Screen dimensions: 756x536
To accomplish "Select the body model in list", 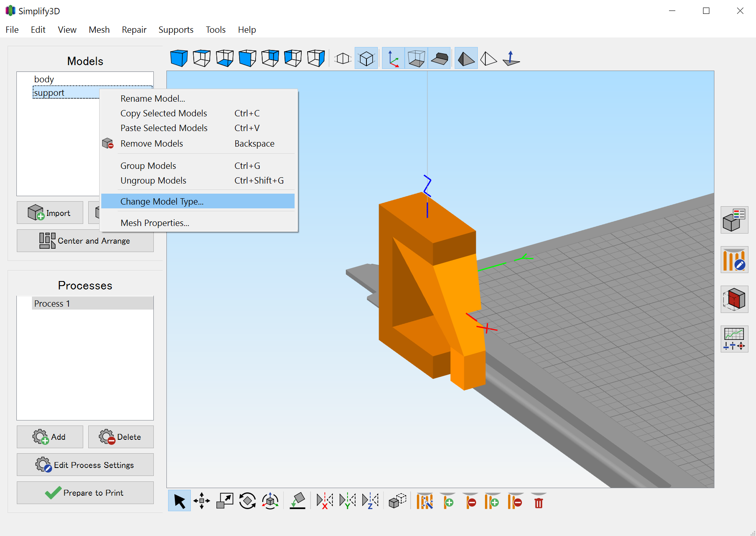I will [44, 79].
